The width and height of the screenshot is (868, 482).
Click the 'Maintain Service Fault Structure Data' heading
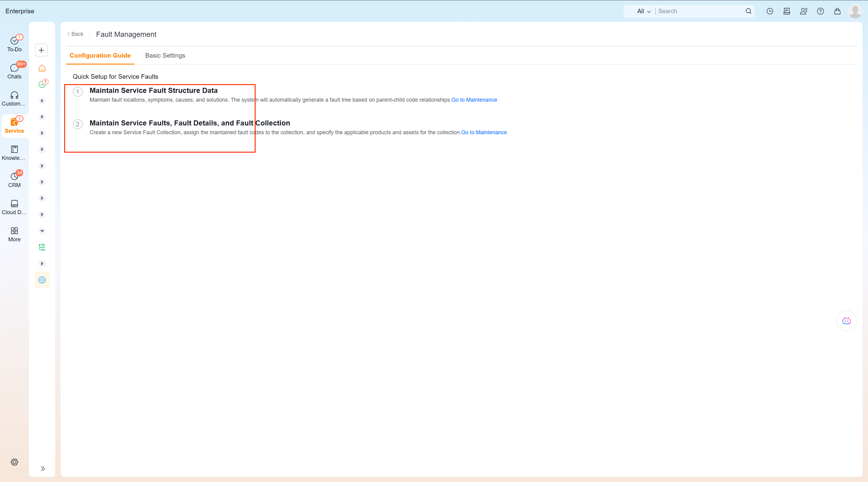pos(154,90)
